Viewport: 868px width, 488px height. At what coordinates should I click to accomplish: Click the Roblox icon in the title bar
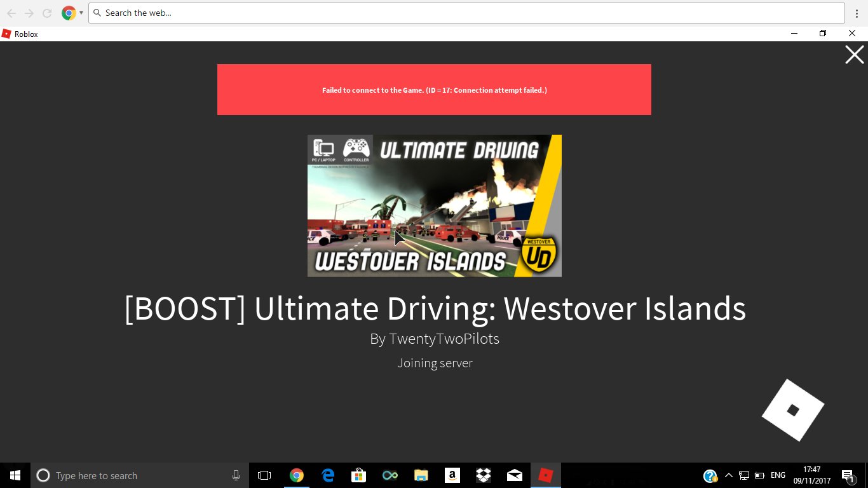pos(6,34)
